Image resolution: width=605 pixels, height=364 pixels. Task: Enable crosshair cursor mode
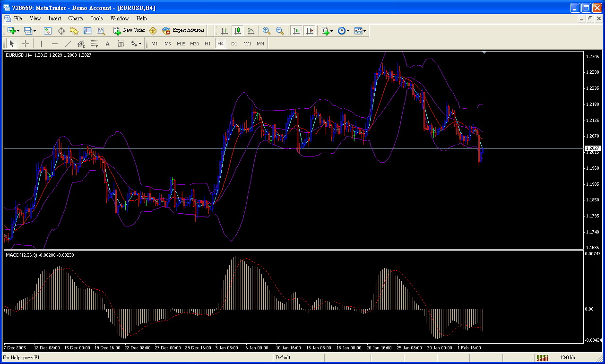tap(25, 43)
